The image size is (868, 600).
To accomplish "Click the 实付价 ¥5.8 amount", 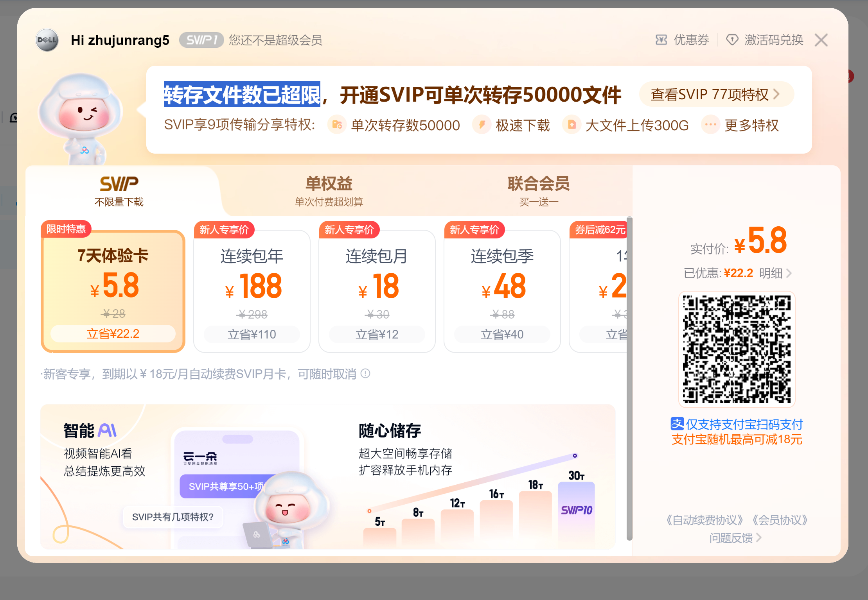I will coord(760,241).
